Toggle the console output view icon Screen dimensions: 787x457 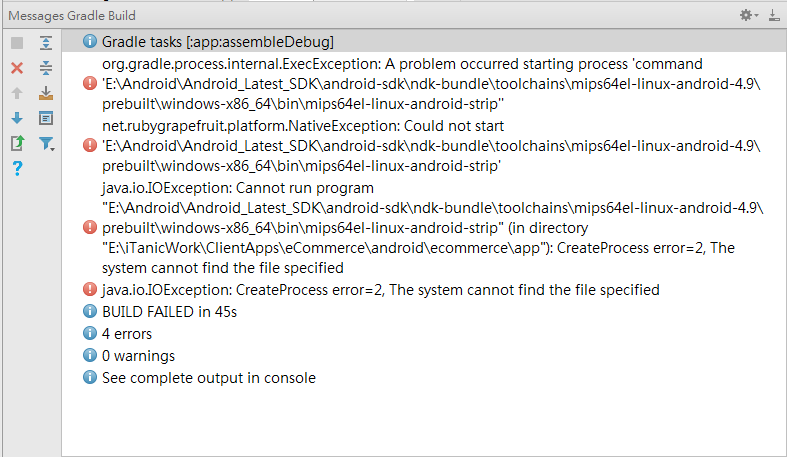click(x=46, y=118)
